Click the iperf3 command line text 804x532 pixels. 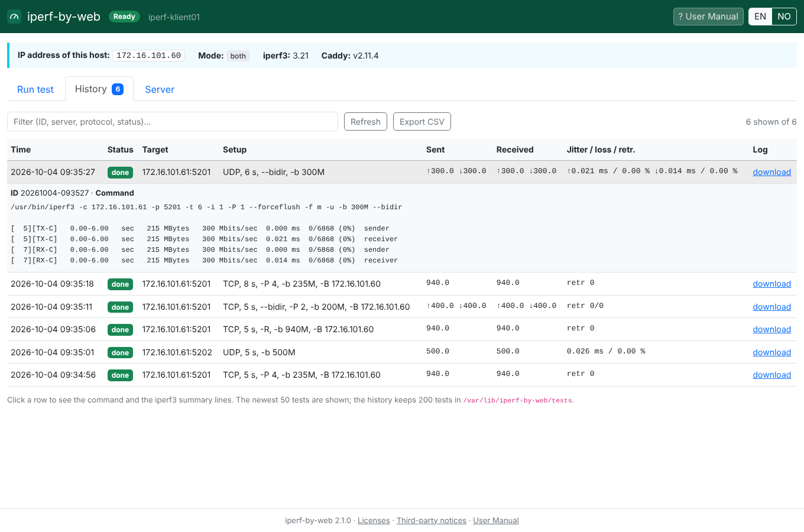[206, 207]
